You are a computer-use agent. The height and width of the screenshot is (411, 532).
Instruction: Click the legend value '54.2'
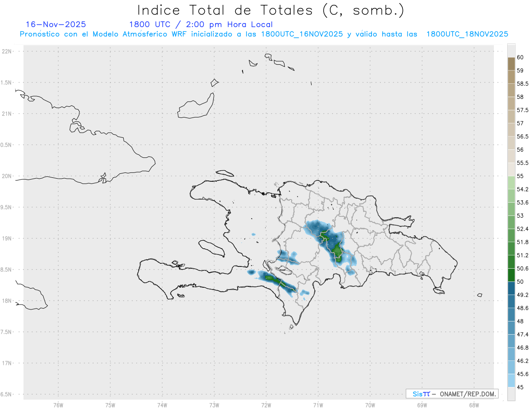523,189
